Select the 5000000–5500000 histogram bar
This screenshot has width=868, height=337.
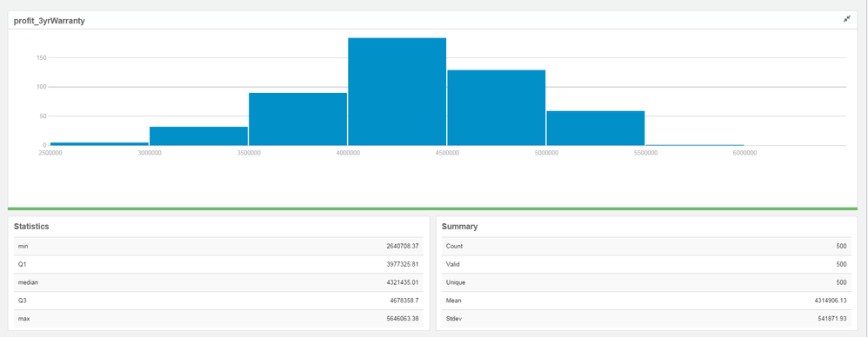point(596,129)
